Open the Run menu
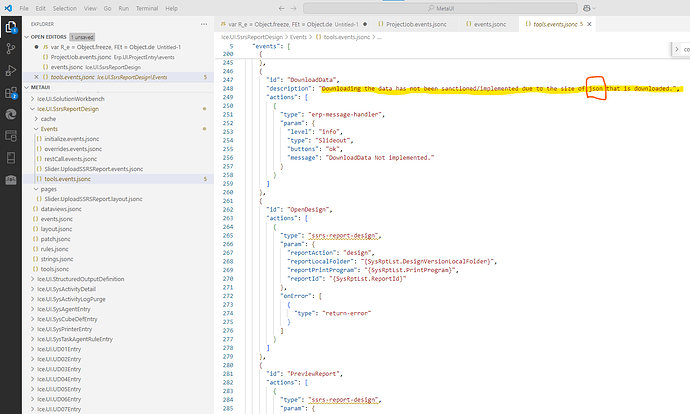 (x=124, y=8)
